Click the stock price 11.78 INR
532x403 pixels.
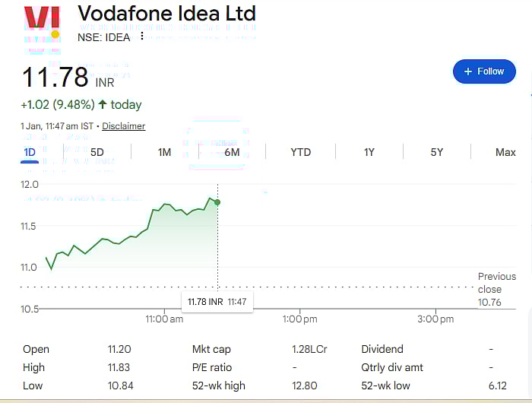pyautogui.click(x=68, y=78)
